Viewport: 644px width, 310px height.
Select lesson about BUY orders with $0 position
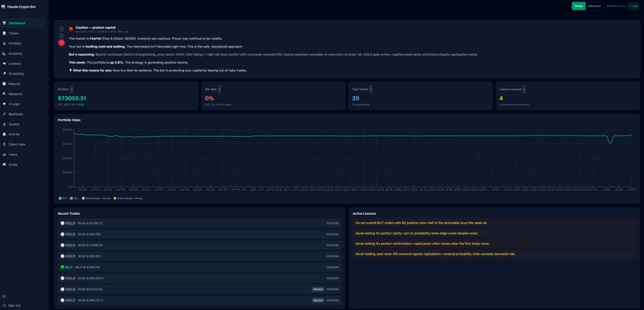pos(494,223)
